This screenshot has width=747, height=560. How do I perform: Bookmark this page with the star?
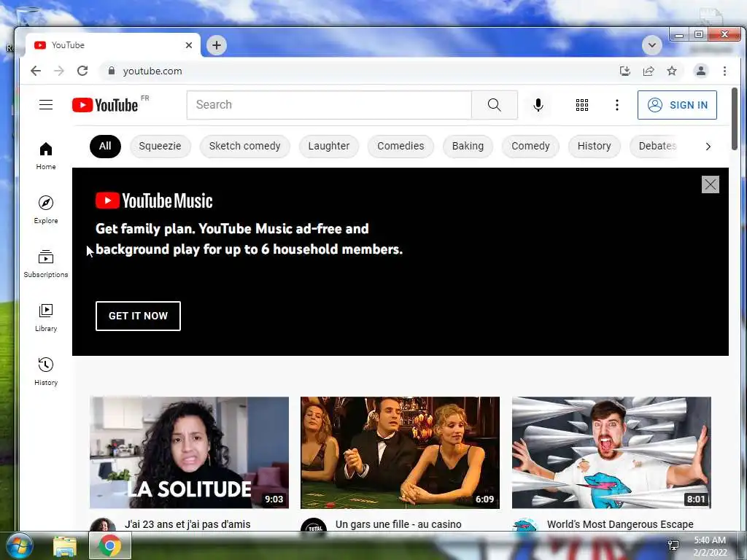coord(672,71)
